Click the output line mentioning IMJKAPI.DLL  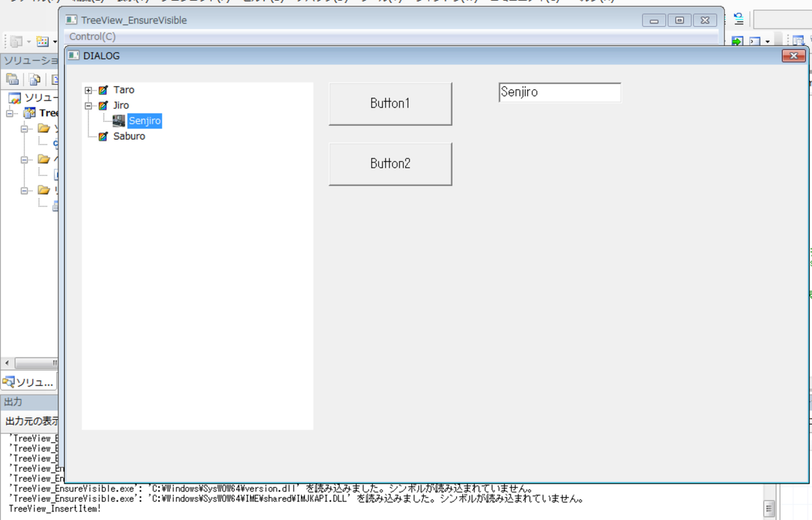coord(296,498)
